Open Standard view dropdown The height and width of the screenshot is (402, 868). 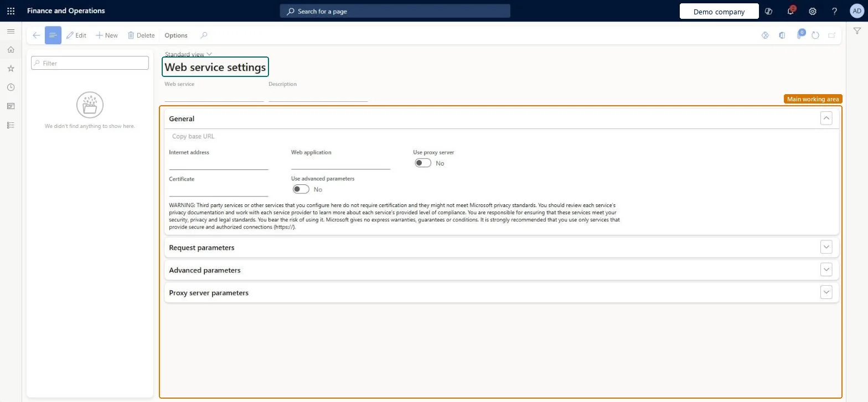tap(188, 54)
